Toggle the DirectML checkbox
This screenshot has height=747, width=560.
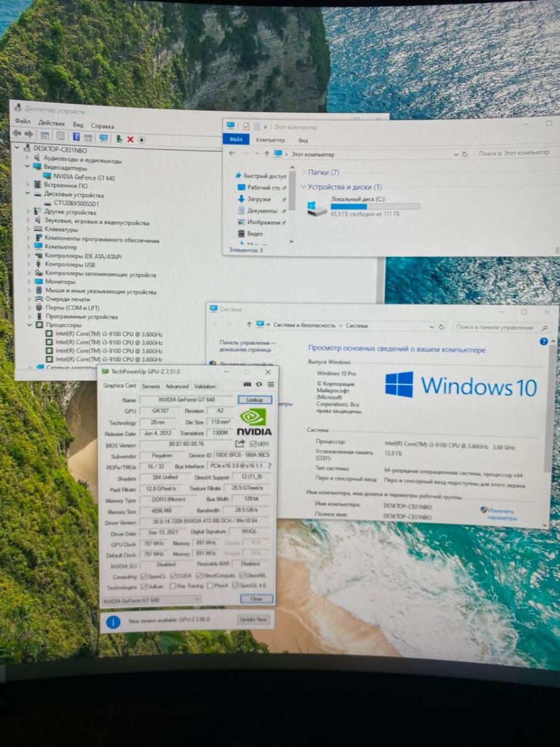241,576
